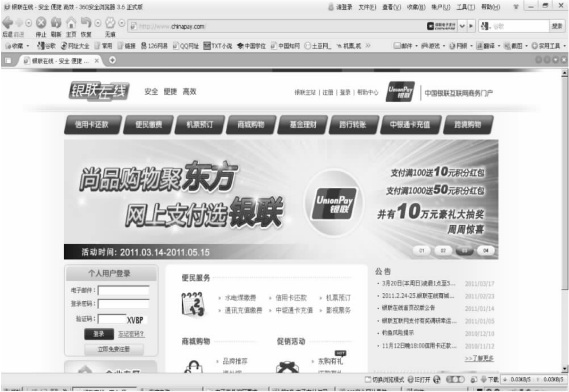The image size is (569, 392).
Task: Click the 银联在线 site logo
Action: point(99,91)
